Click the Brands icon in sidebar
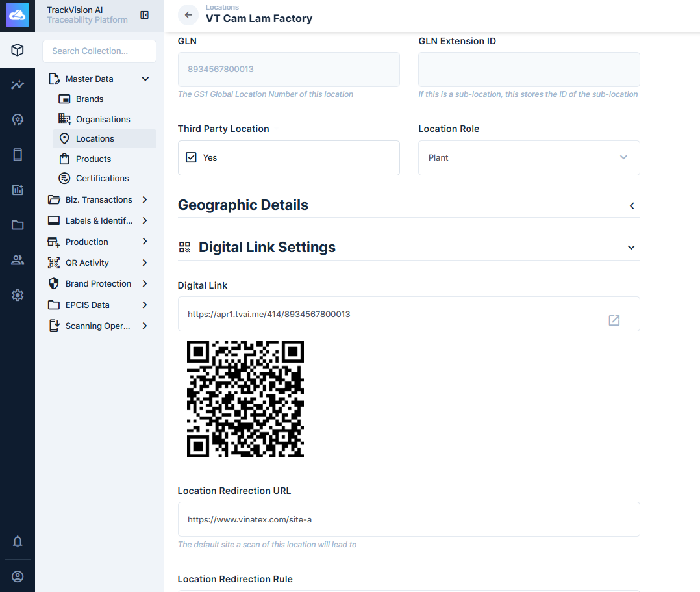700x592 pixels. [x=64, y=99]
